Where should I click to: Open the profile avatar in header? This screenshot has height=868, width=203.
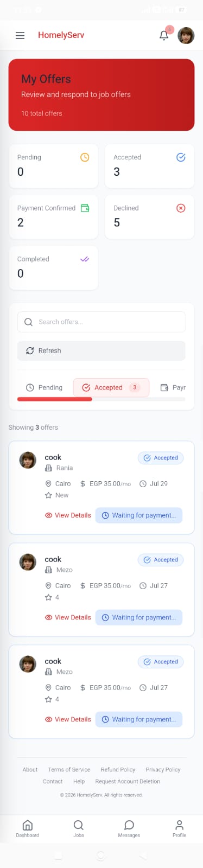(x=186, y=35)
